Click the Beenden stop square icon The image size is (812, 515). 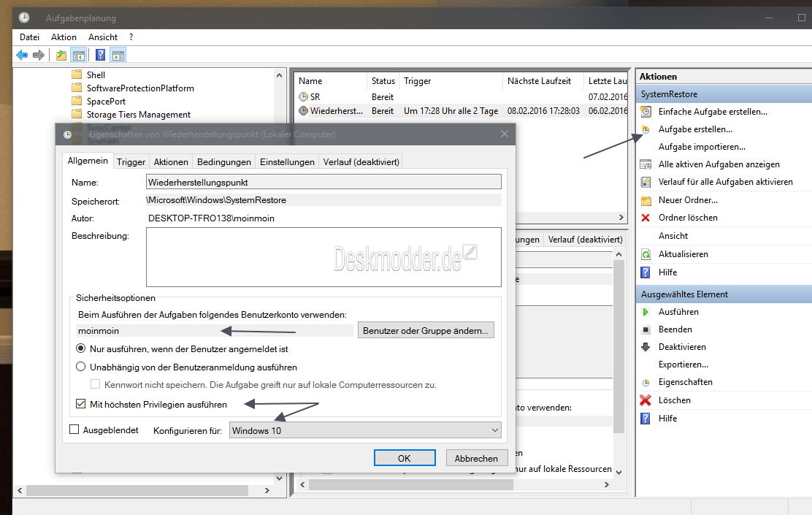(x=646, y=329)
